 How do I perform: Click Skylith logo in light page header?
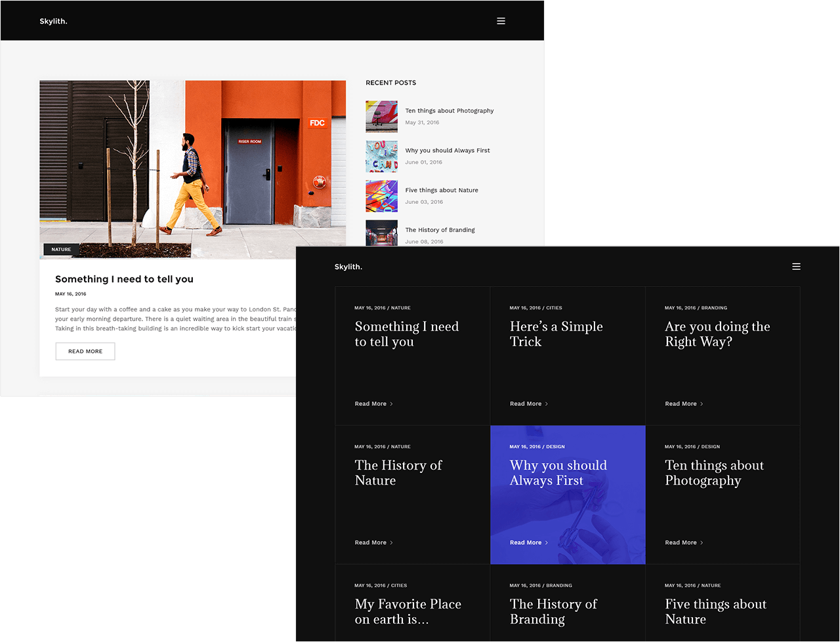point(53,21)
